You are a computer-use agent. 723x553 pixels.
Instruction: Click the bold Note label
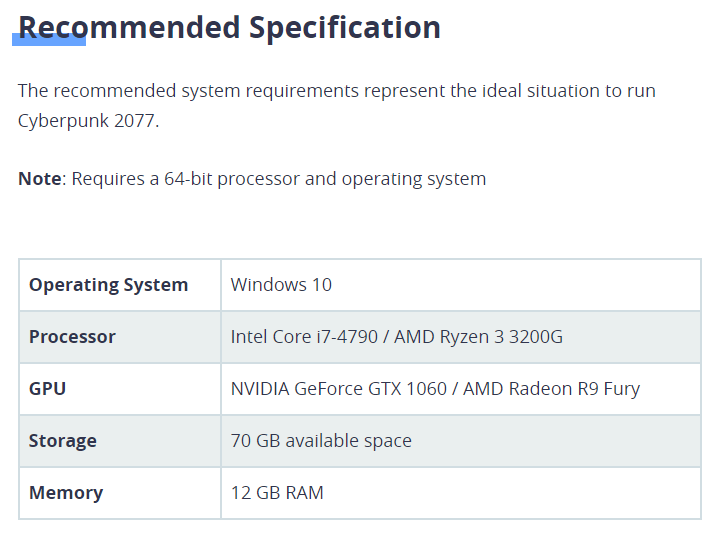click(40, 178)
